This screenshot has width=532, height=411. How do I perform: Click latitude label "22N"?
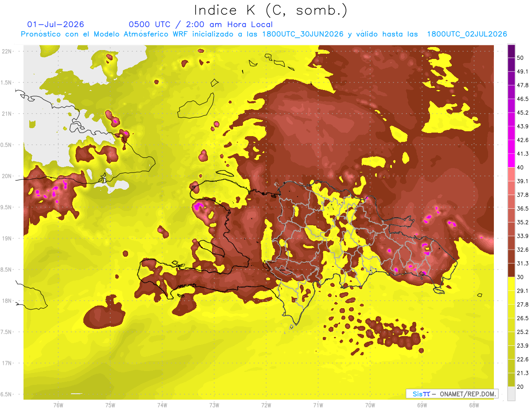pyautogui.click(x=7, y=51)
